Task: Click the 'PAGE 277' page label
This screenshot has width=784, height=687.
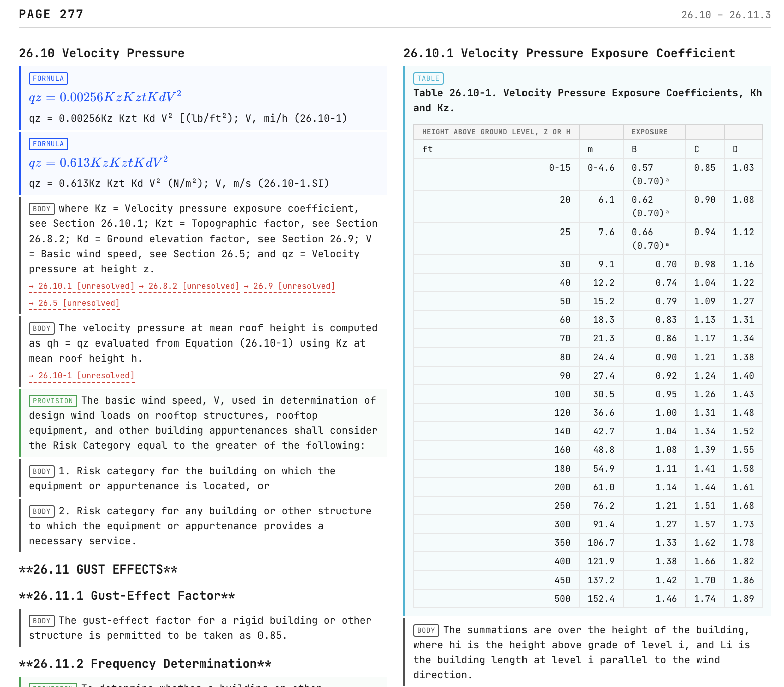Action: click(x=51, y=14)
